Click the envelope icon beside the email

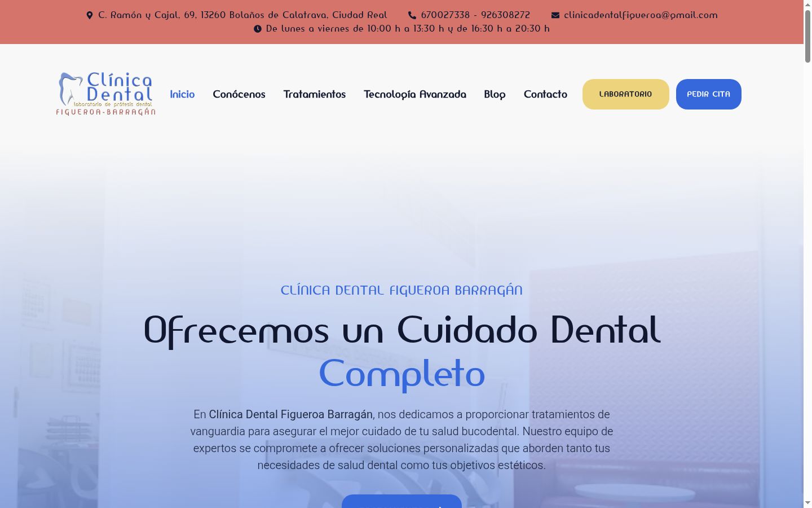tap(555, 15)
